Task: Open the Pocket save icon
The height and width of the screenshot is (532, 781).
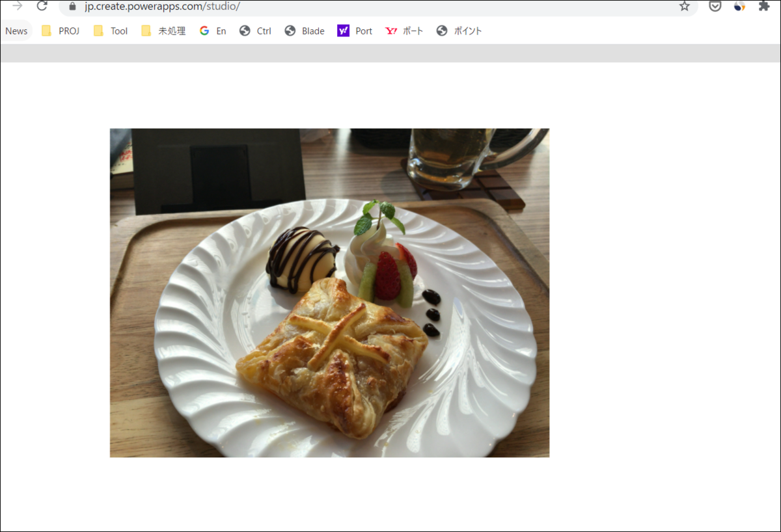Action: pyautogui.click(x=715, y=6)
